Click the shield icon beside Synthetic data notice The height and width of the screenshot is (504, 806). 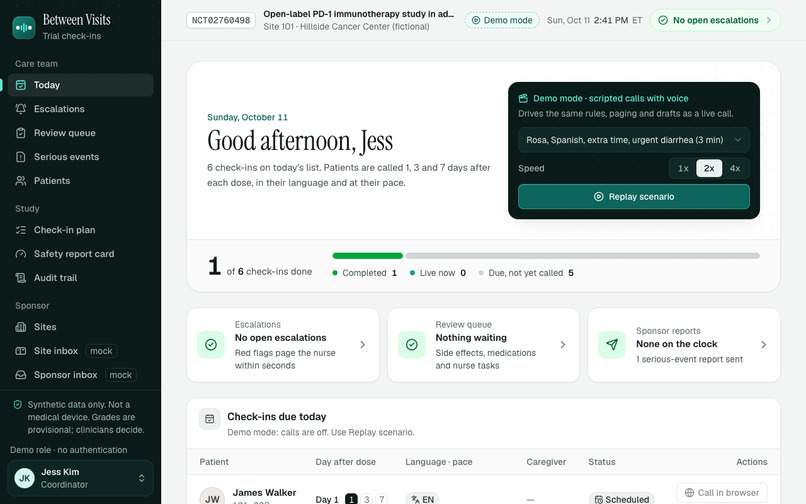(x=17, y=405)
